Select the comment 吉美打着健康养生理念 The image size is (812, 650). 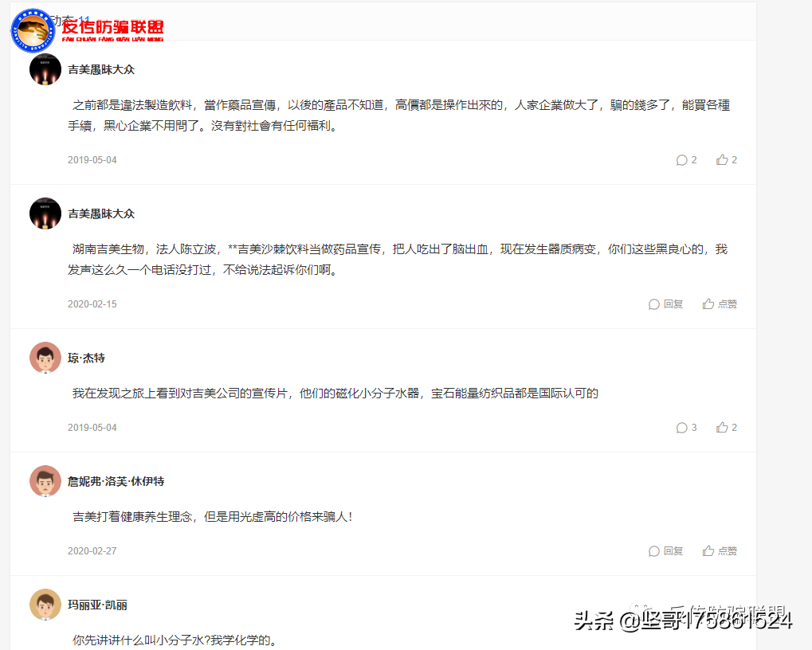pyautogui.click(x=213, y=516)
